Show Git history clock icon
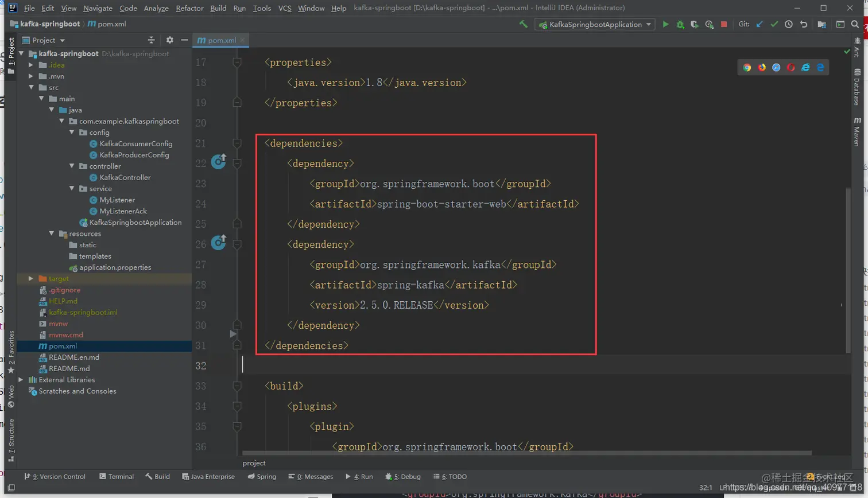Screen dimensions: 868x498 pyautogui.click(x=789, y=24)
